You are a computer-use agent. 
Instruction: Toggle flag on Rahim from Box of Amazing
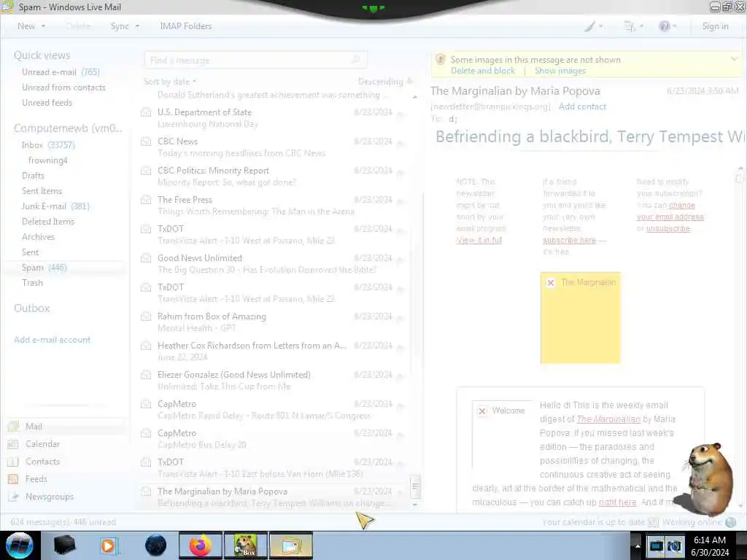tap(400, 318)
